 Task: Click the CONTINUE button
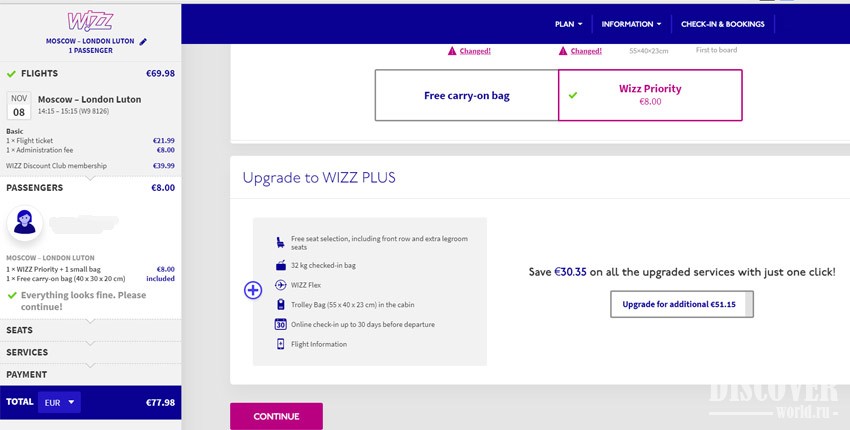[x=276, y=416]
